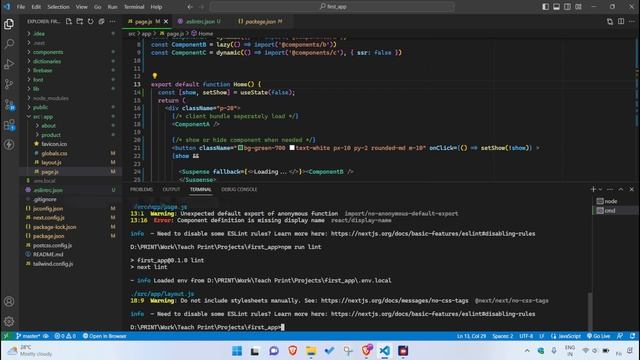This screenshot has height=360, width=640.
Task: Toggle the secondary side bar layout
Action: click(x=567, y=7)
